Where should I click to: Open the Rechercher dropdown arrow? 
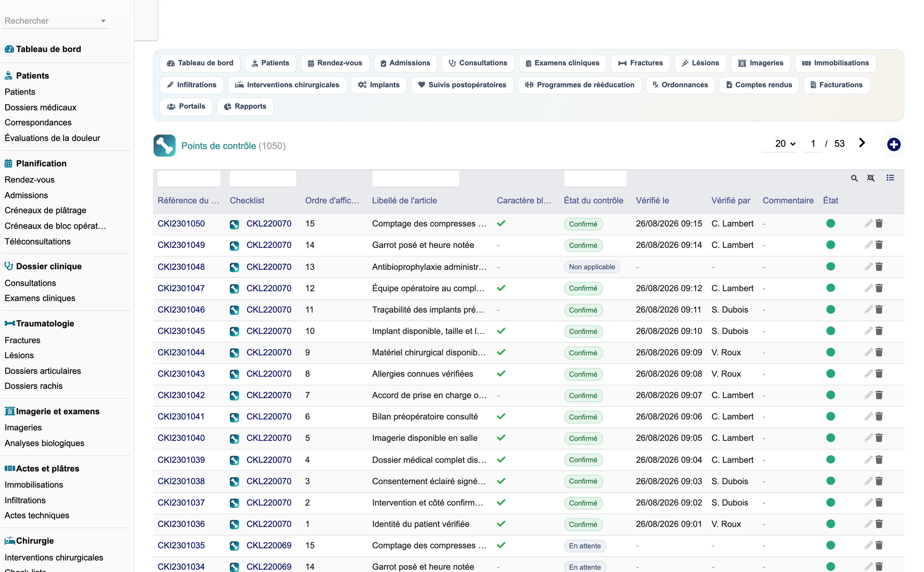click(103, 21)
